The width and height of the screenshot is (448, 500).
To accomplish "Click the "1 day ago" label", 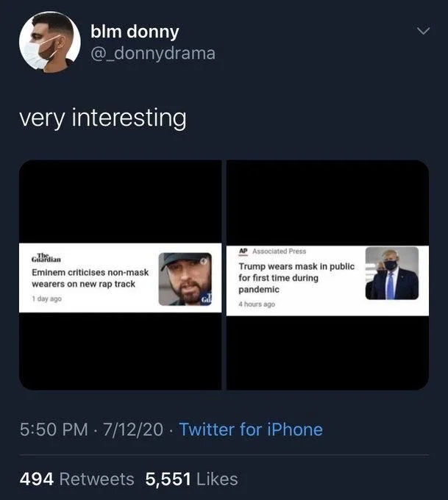I will tap(46, 299).
